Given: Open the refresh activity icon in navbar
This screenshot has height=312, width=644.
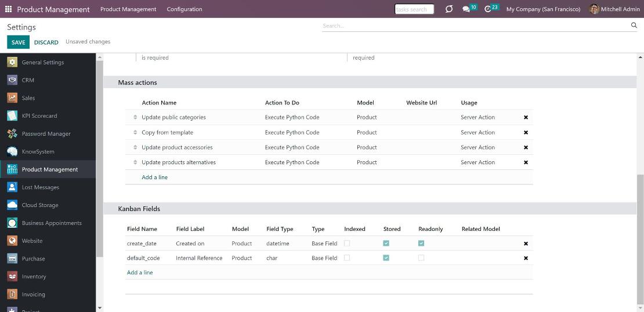Looking at the screenshot, I should click(449, 9).
